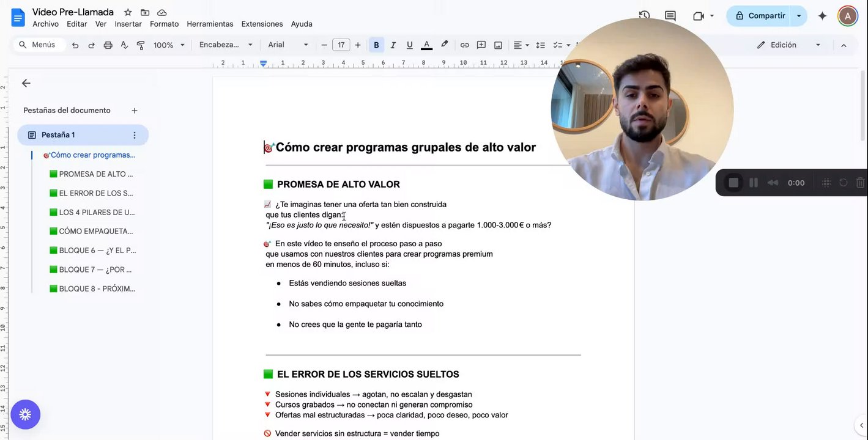Open the Ayuda menu

point(302,24)
